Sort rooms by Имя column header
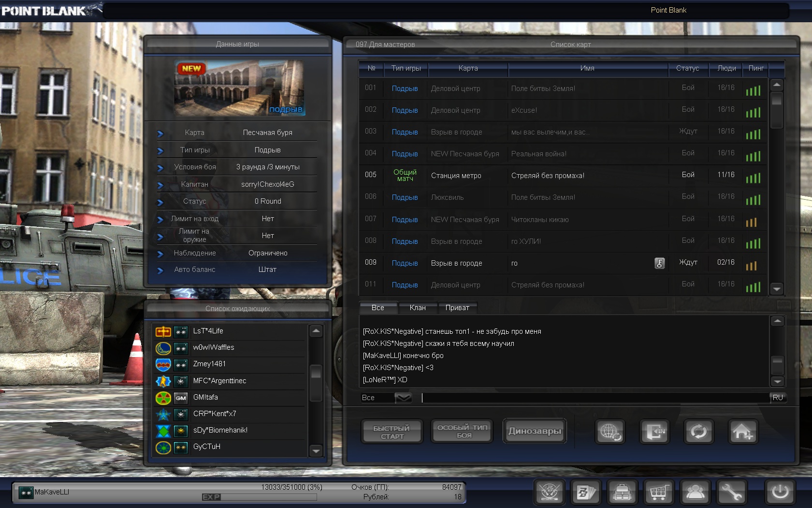This screenshot has height=508, width=812. [x=587, y=68]
